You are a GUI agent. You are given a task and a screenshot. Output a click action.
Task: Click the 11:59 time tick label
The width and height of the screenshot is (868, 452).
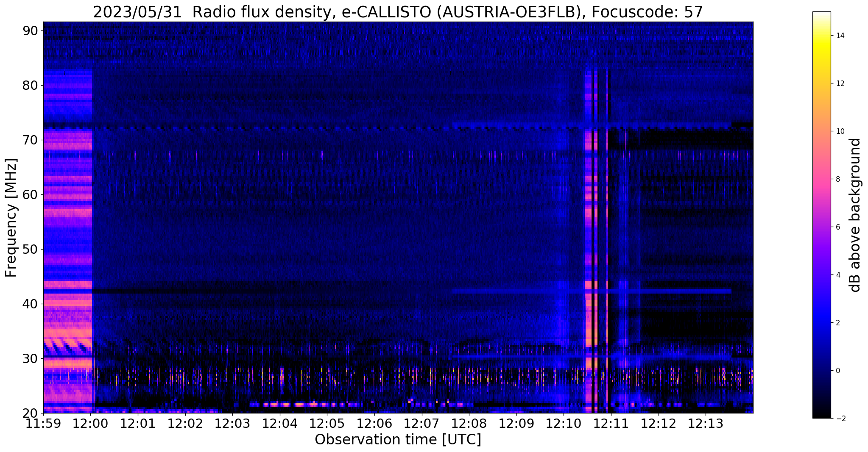coord(44,424)
